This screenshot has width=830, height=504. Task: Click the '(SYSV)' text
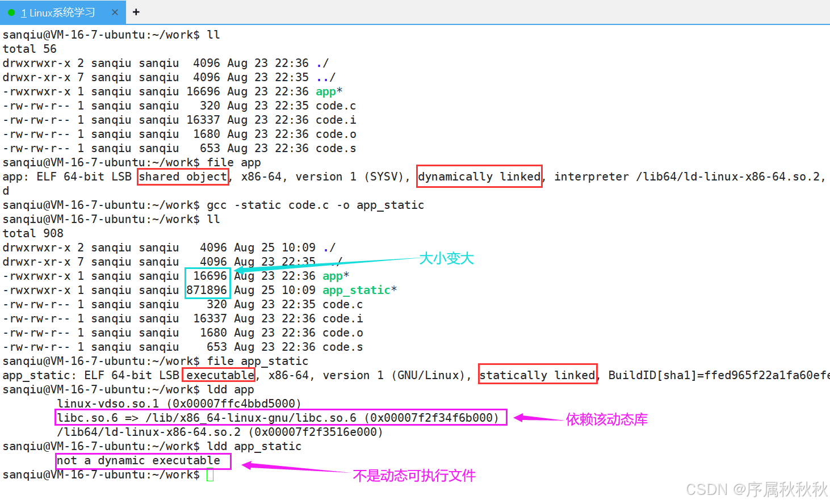pyautogui.click(x=383, y=177)
